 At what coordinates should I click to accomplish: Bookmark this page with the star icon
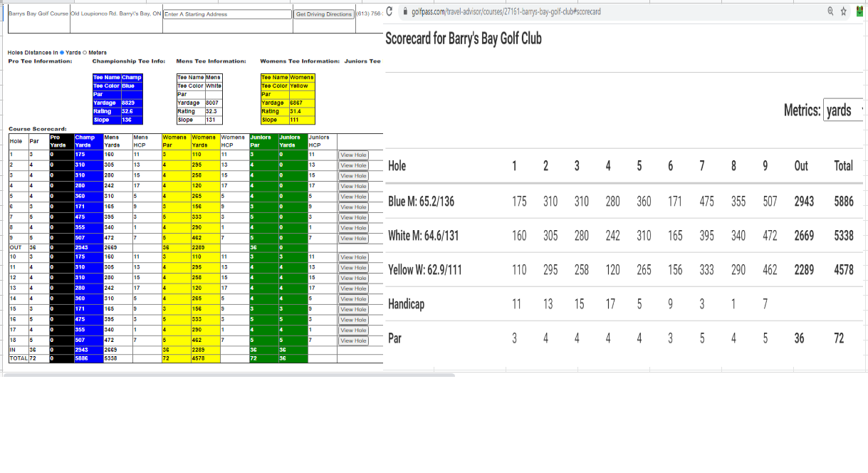(843, 11)
